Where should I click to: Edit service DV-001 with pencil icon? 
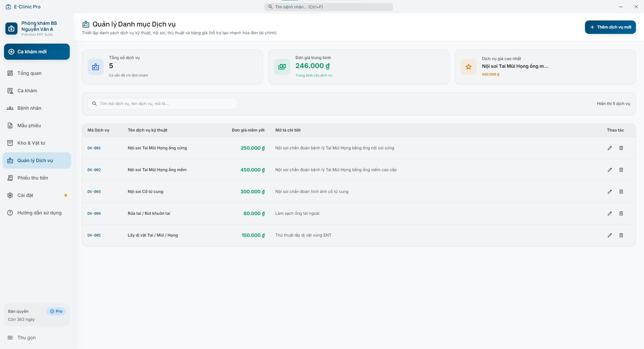610,148
